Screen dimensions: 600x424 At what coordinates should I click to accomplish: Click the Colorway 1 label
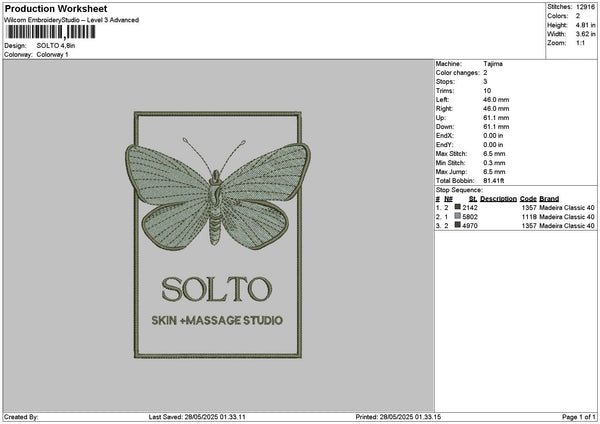coord(52,54)
